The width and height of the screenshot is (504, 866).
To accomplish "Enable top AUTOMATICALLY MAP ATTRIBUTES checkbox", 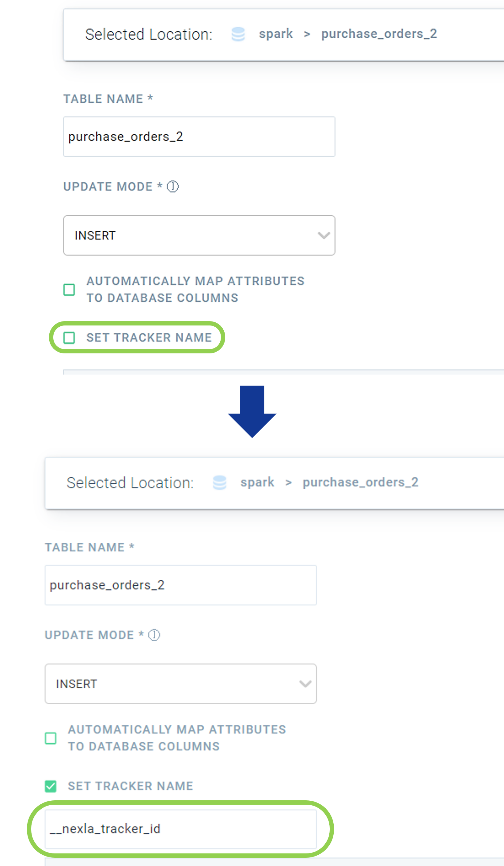I will pyautogui.click(x=69, y=290).
